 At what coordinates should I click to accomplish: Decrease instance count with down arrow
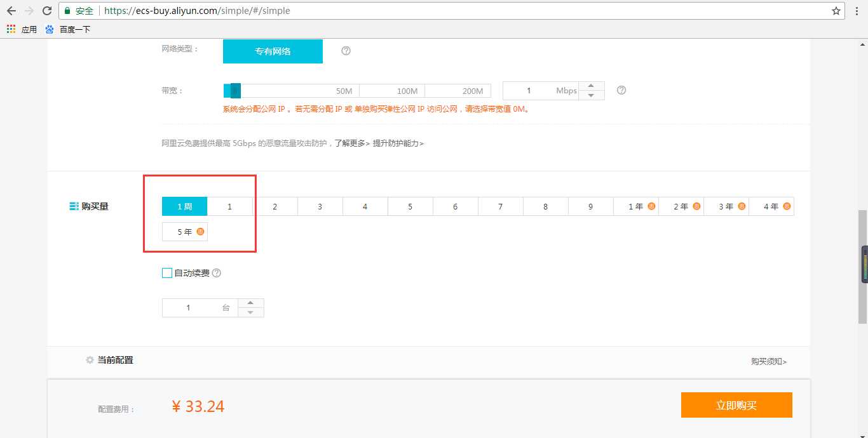click(251, 312)
